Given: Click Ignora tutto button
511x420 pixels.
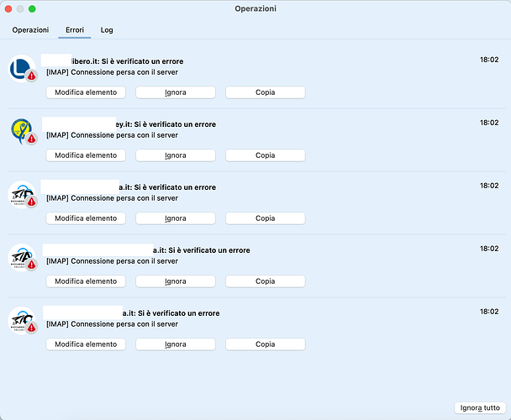Looking at the screenshot, I should coord(480,407).
